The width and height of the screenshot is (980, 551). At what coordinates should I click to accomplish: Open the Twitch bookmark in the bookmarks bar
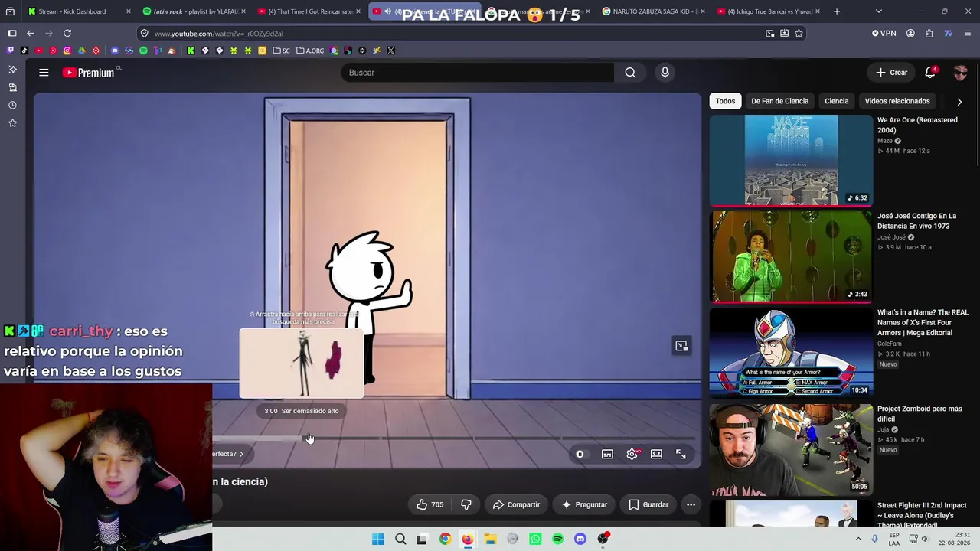pos(10,51)
